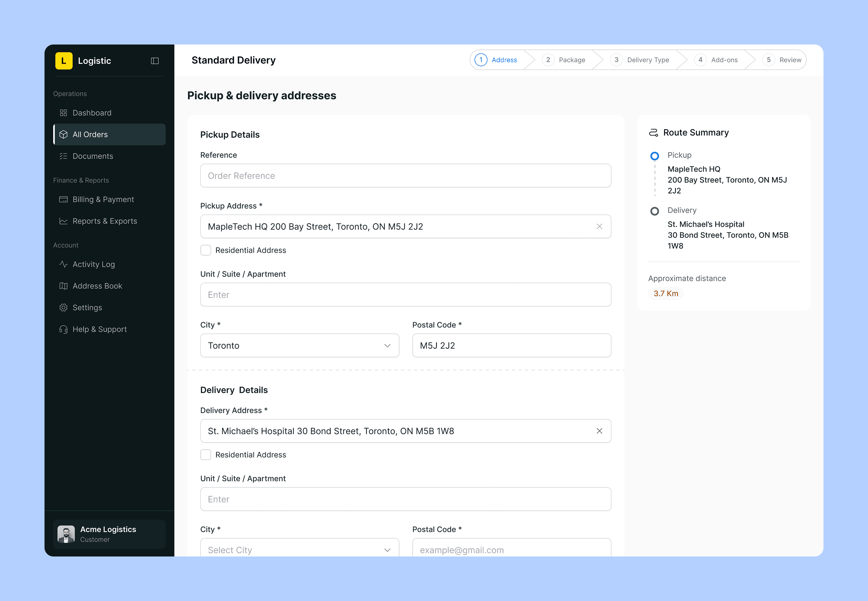868x601 pixels.
Task: Click the Documents checklist icon
Action: point(63,156)
